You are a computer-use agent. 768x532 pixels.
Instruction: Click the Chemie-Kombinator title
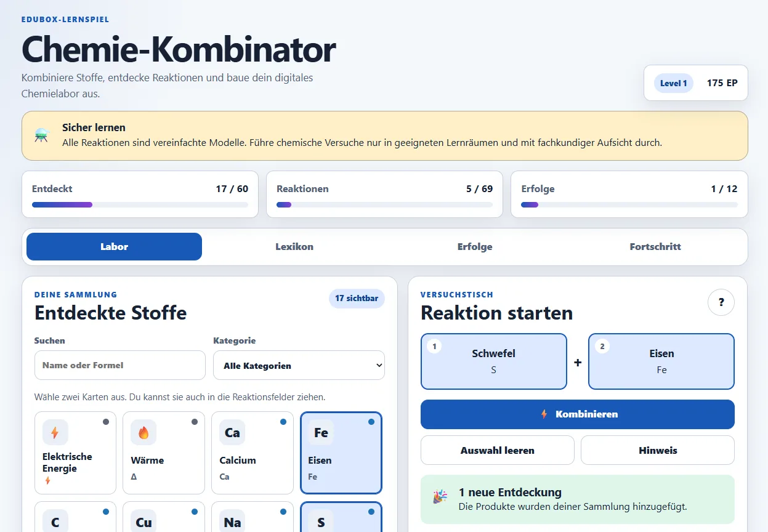179,49
